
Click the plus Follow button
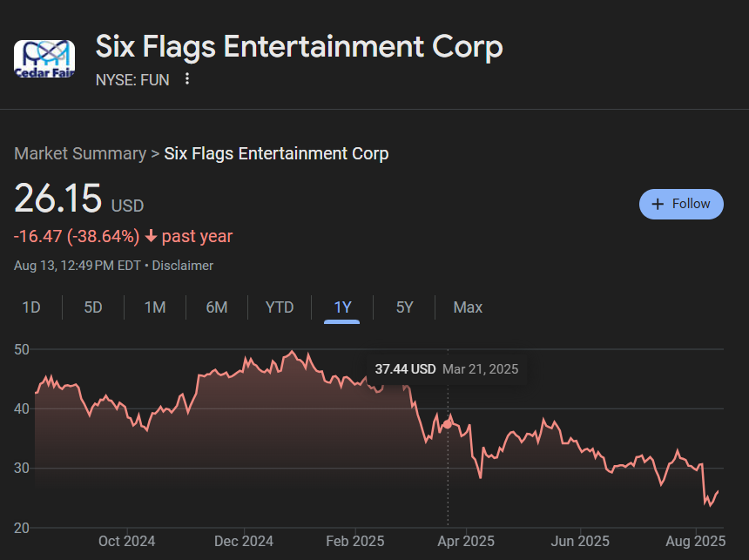point(681,204)
